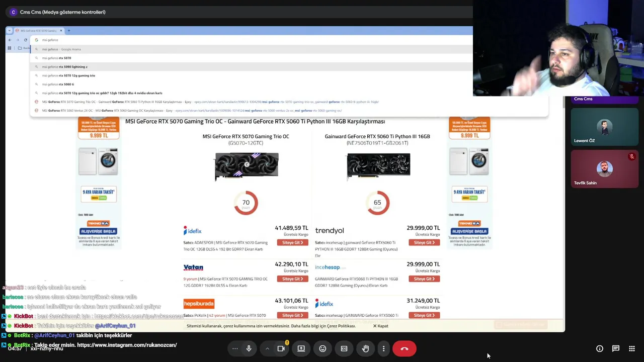Open the browser apps grid shortcut
Image resolution: width=644 pixels, height=362 pixels.
(x=9, y=48)
